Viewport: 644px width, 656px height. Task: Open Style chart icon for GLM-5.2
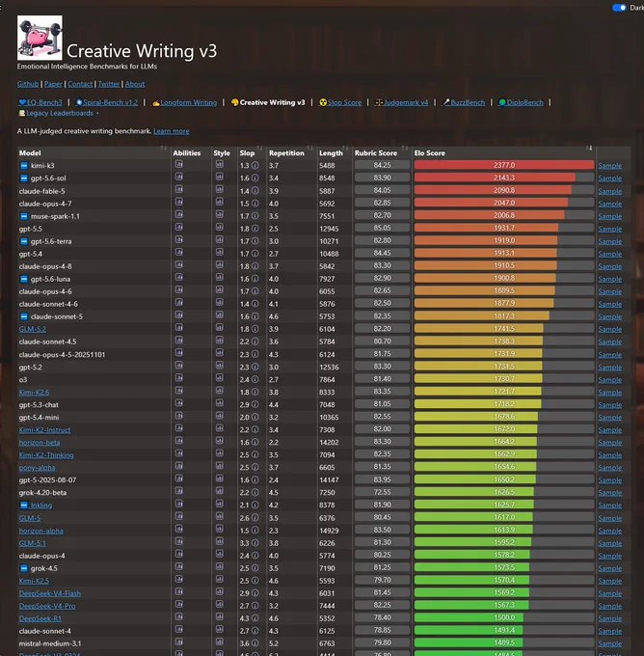tap(219, 328)
